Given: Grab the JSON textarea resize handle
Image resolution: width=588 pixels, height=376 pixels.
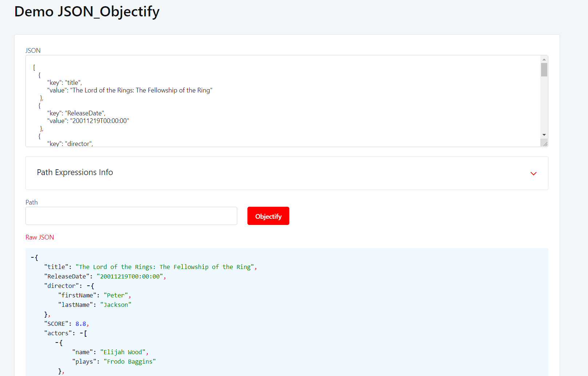Looking at the screenshot, I should (x=545, y=144).
